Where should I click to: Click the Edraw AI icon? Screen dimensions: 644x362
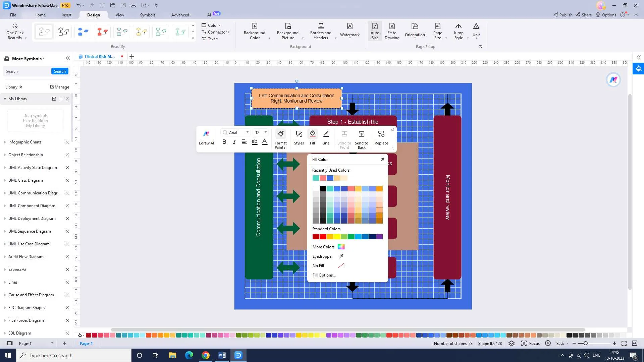(x=206, y=134)
